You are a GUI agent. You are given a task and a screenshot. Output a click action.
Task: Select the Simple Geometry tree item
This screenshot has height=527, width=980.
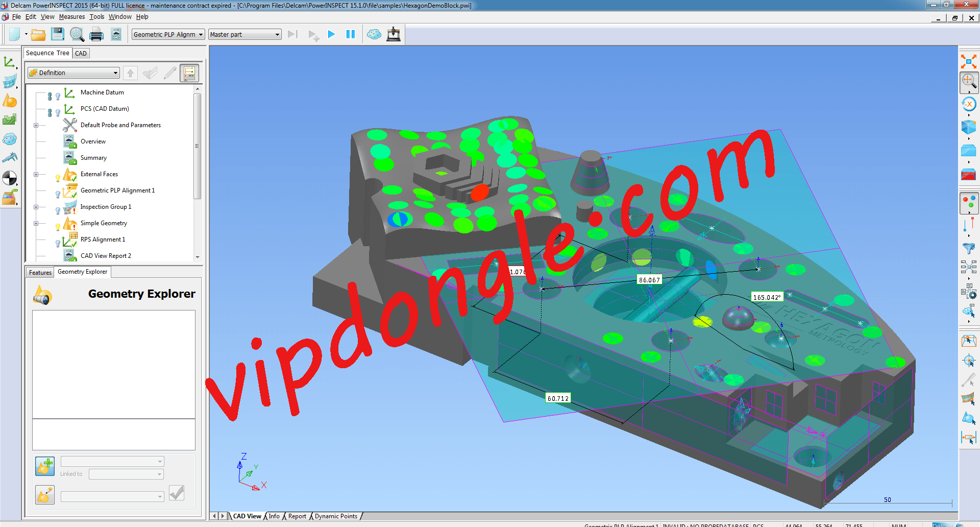103,223
